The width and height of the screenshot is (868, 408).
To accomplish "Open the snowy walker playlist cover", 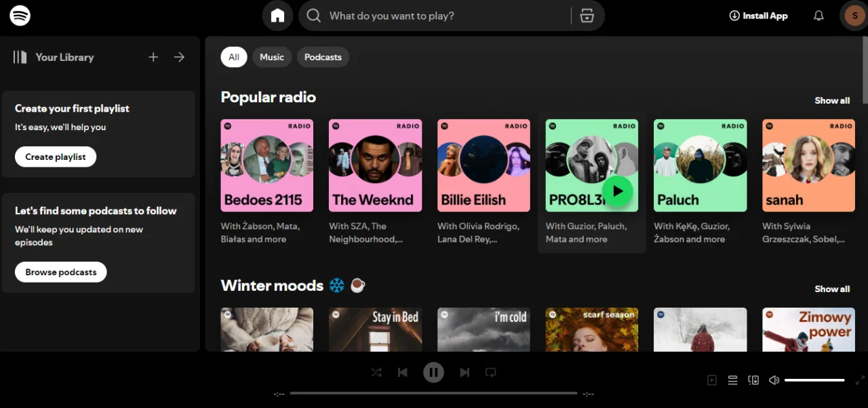I will [700, 329].
